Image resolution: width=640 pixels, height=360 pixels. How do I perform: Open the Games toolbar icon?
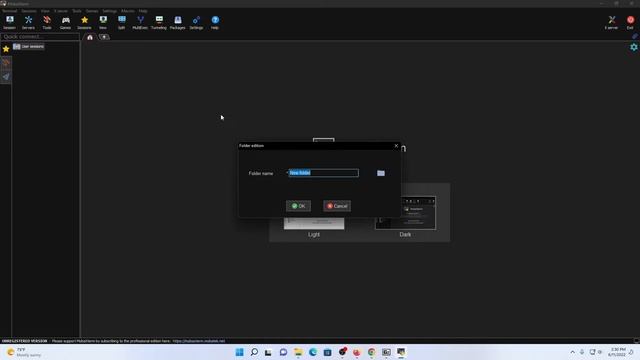click(65, 22)
